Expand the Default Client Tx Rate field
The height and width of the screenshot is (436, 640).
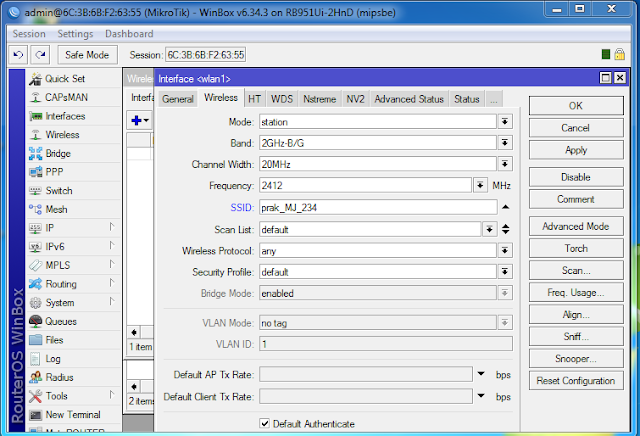pyautogui.click(x=481, y=396)
